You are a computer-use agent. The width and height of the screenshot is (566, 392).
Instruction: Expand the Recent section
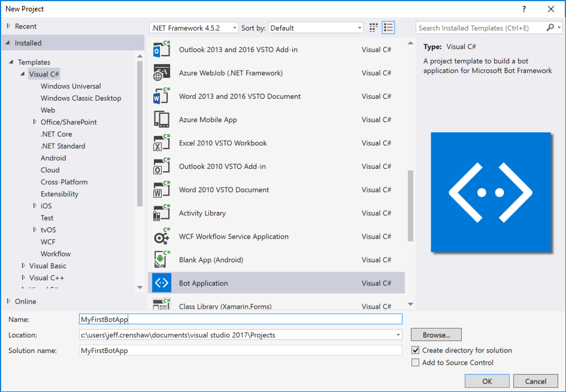coord(8,26)
